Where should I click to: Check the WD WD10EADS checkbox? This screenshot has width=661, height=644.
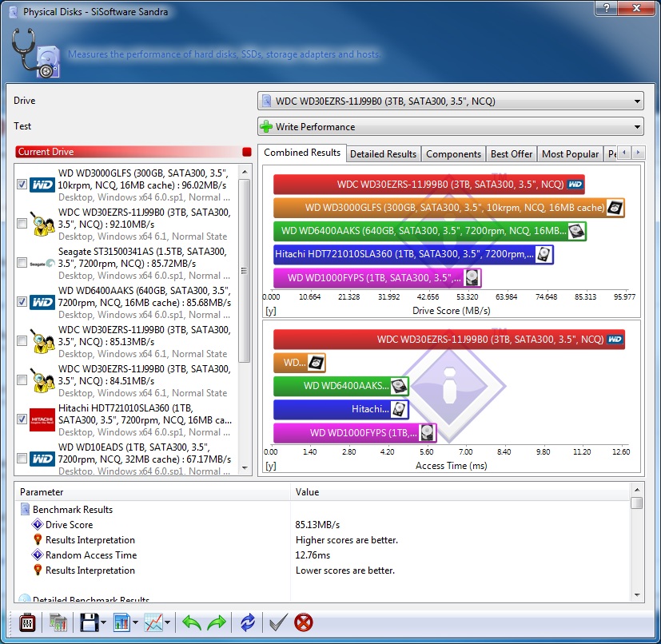pyautogui.click(x=22, y=459)
